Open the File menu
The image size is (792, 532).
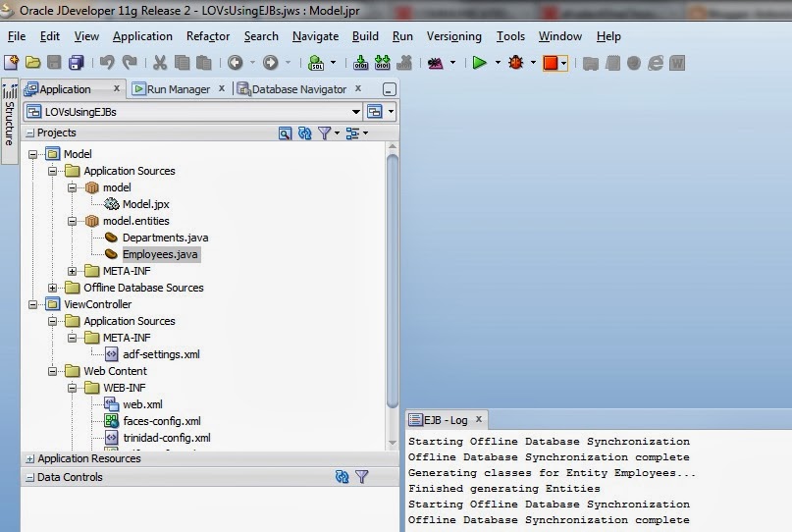17,36
